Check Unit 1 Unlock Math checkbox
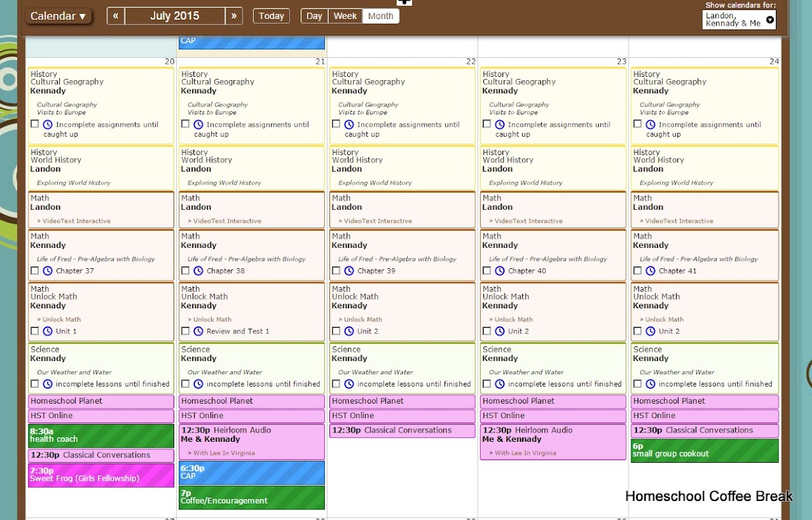 tap(35, 331)
